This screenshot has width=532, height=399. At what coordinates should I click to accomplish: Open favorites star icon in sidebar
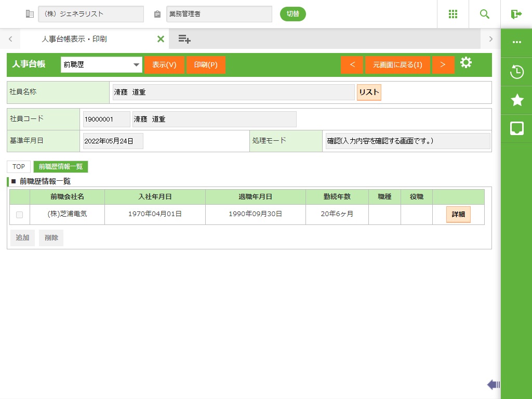pyautogui.click(x=516, y=100)
